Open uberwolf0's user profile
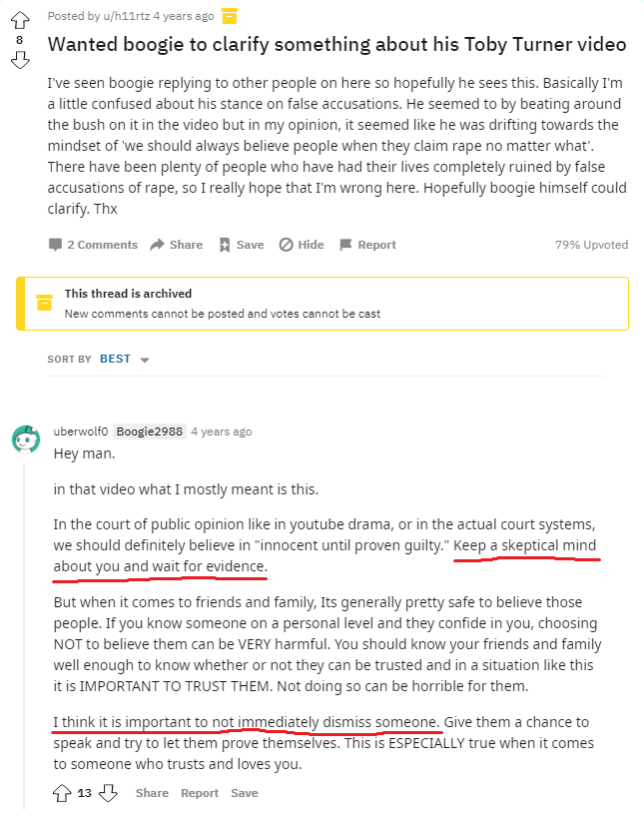Screen dimensions: 644x821 [x=80, y=431]
